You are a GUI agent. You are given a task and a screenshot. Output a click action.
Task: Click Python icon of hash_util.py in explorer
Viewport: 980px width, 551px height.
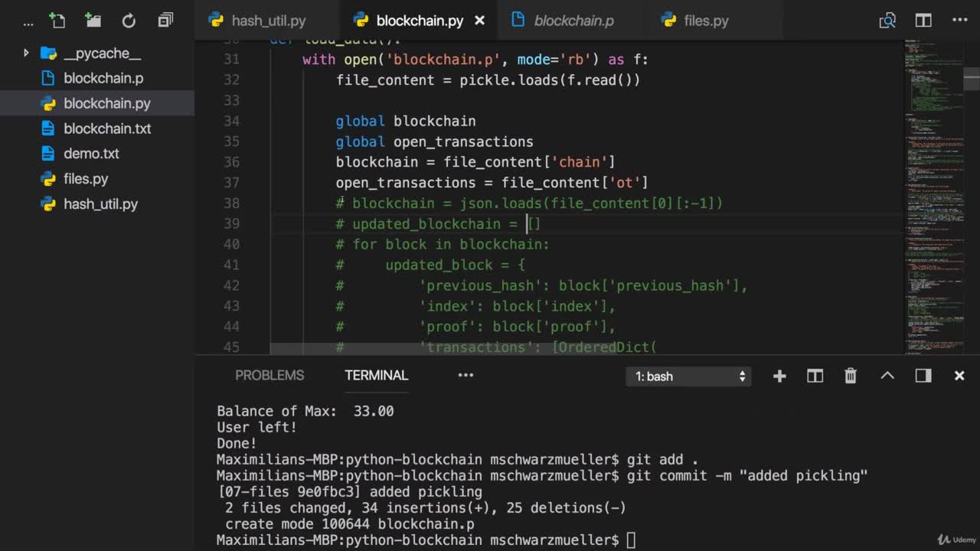[48, 204]
